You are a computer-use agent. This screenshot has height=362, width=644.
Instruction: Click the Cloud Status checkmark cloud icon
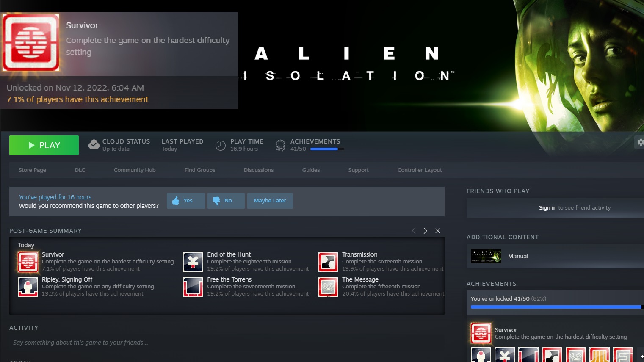tap(94, 145)
